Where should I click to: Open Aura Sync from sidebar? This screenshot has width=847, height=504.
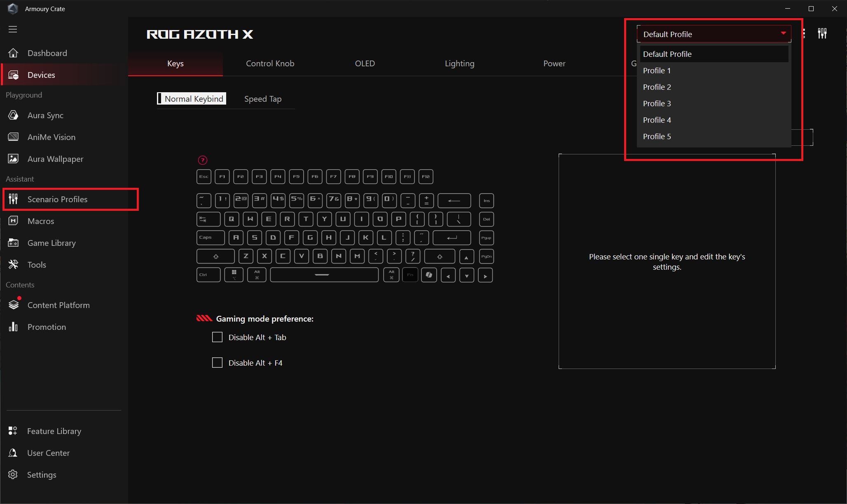pyautogui.click(x=64, y=115)
